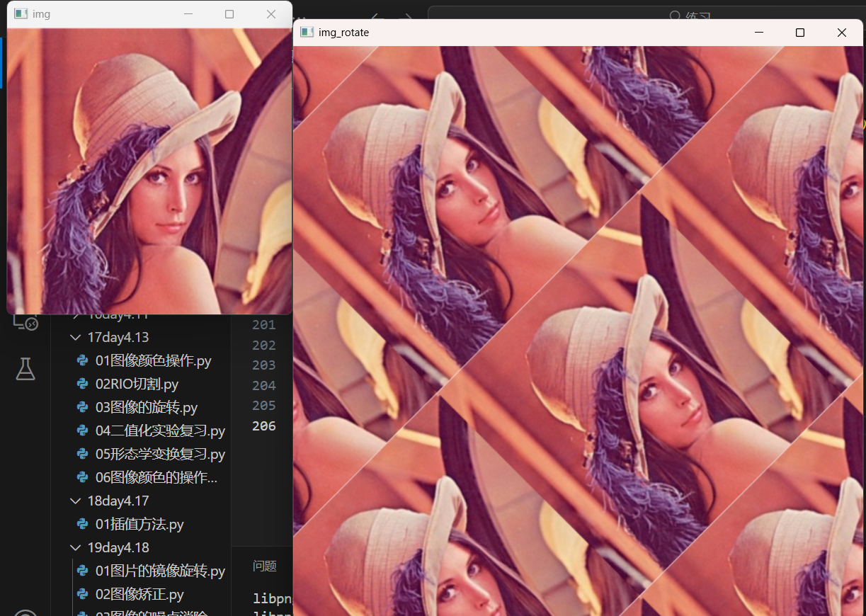Click the img_rotate window title text
The image size is (866, 616).
(x=344, y=33)
